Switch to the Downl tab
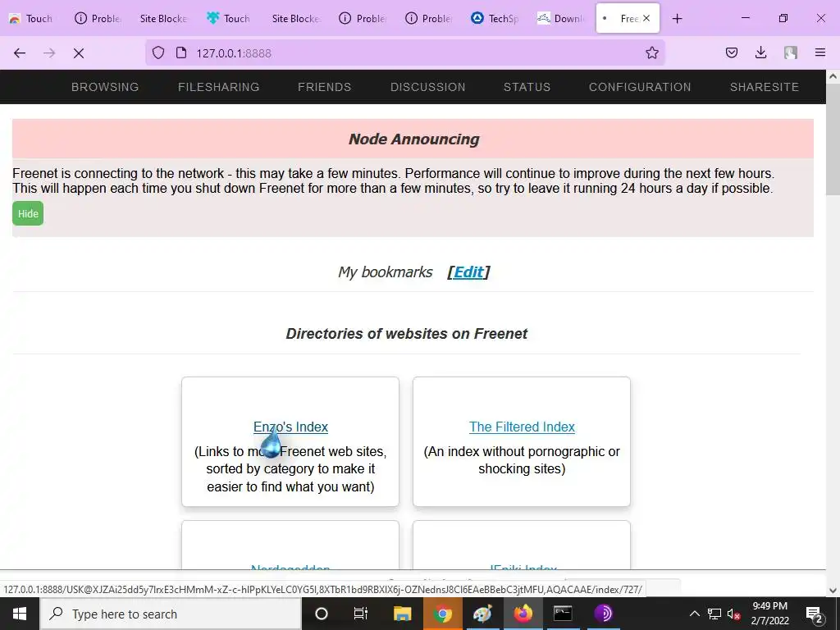This screenshot has width=840, height=630. 561,19
